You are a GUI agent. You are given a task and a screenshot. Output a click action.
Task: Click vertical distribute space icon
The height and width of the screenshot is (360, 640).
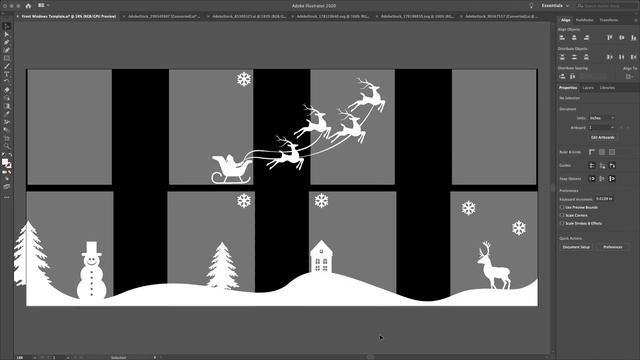[x=562, y=76]
